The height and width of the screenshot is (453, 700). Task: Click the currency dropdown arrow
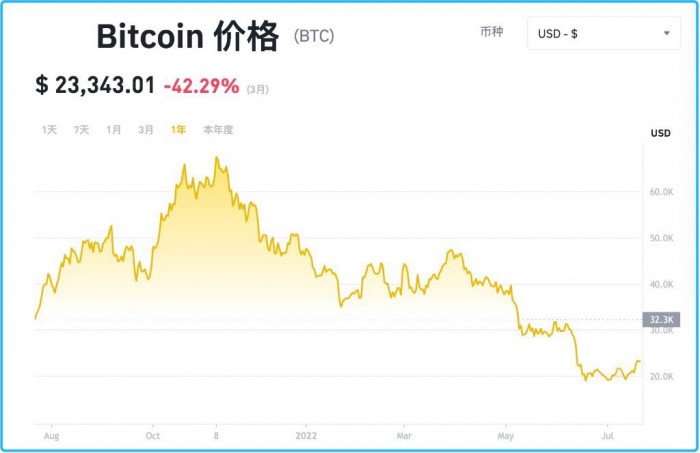click(x=667, y=33)
